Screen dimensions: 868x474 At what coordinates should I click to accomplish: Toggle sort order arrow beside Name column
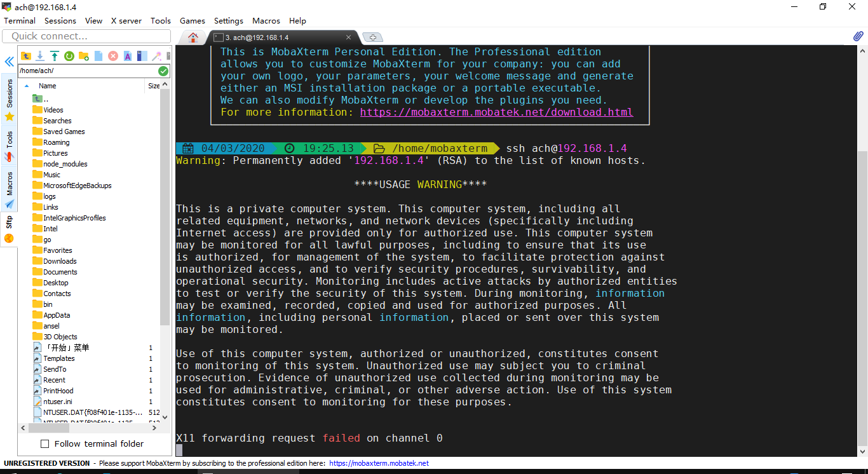[x=27, y=86]
